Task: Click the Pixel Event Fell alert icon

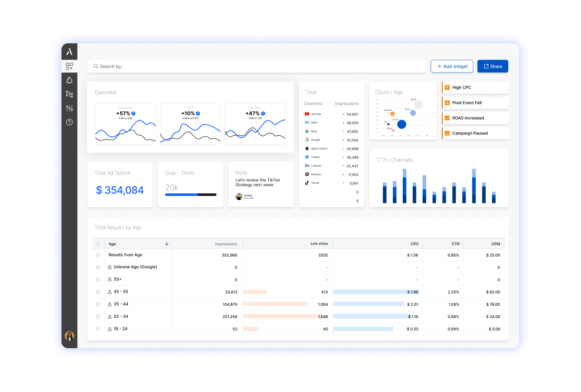Action: [447, 103]
